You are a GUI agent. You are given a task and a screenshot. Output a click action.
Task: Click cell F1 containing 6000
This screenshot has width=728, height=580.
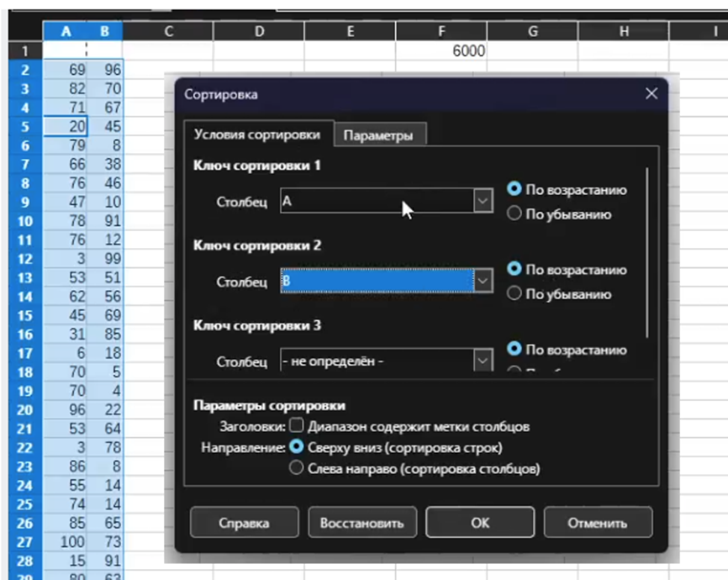(x=441, y=50)
